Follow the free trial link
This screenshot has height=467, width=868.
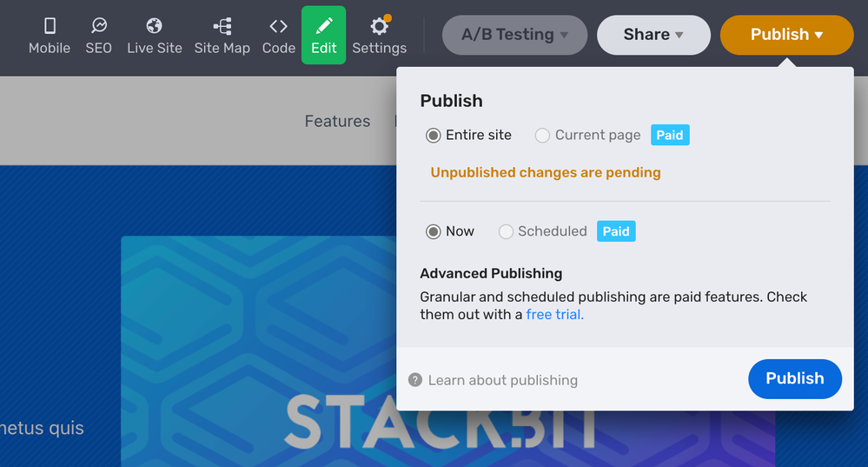tap(554, 315)
